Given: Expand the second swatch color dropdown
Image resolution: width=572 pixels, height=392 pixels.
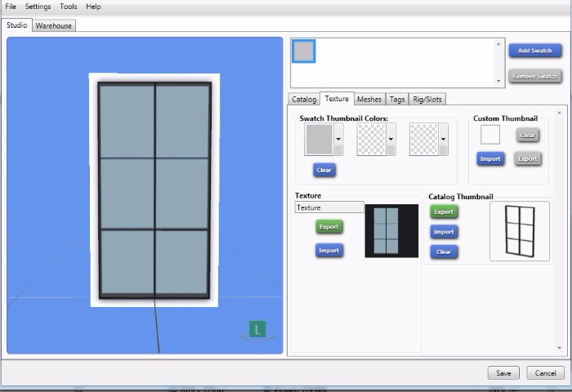Looking at the screenshot, I should tap(391, 140).
